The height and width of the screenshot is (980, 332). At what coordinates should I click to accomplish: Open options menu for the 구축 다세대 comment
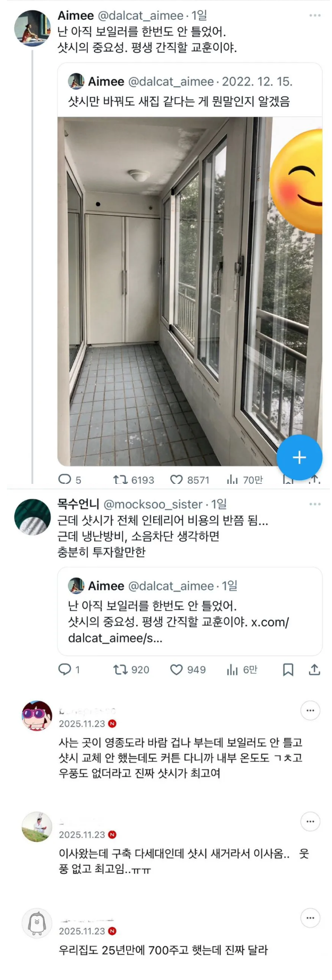coord(310,822)
